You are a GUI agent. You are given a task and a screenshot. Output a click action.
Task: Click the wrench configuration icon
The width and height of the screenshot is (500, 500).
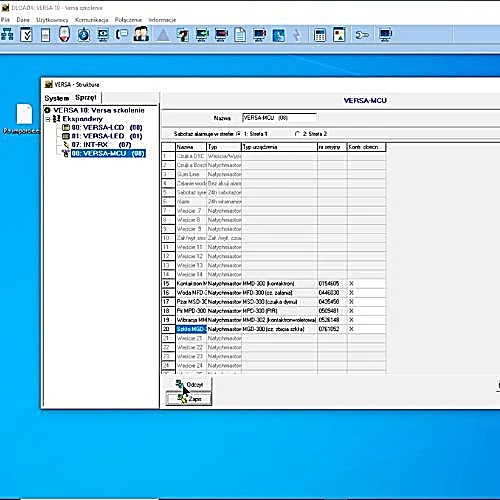click(x=362, y=35)
